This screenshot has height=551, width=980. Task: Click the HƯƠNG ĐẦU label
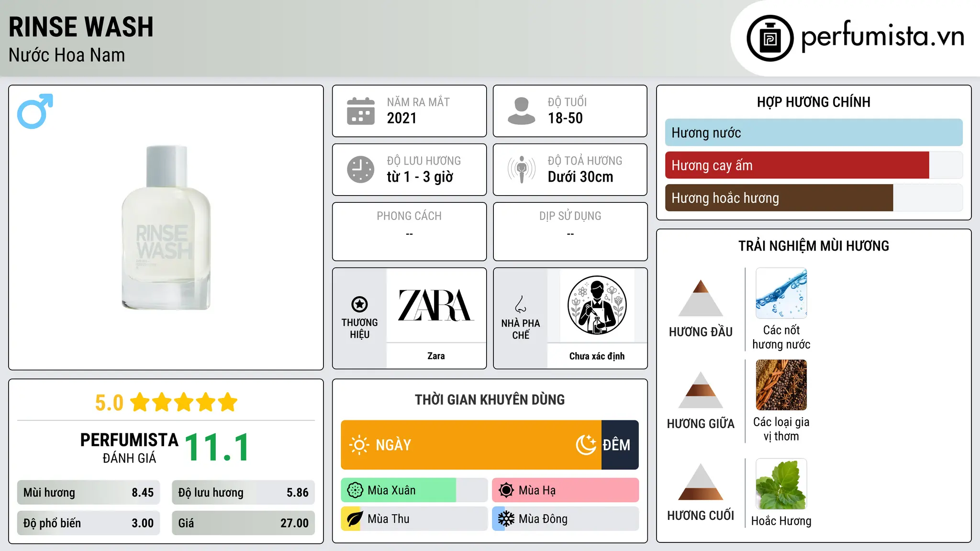tap(701, 332)
